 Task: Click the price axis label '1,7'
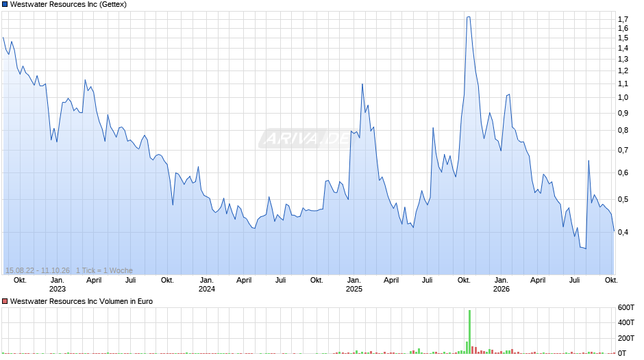(623, 19)
